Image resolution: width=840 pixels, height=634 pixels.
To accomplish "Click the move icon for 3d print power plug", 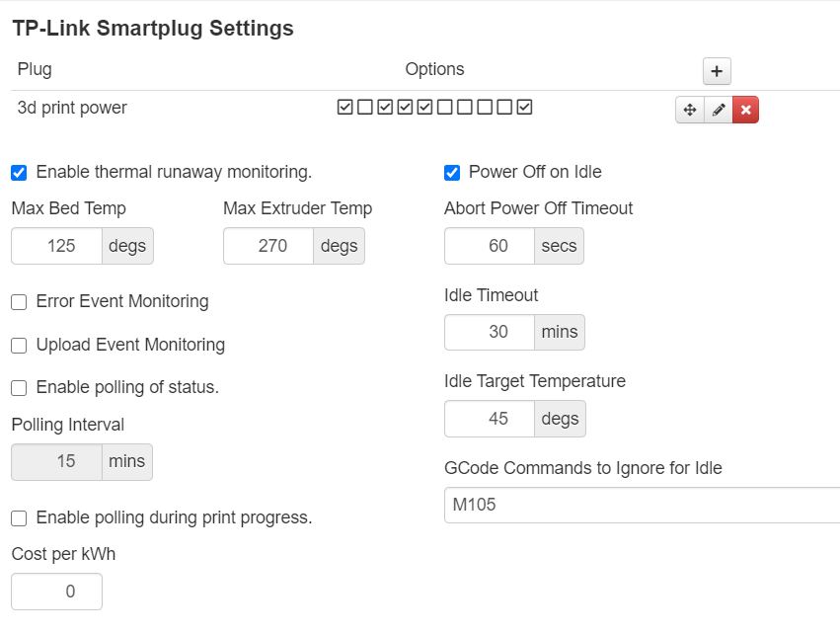I will coord(689,110).
